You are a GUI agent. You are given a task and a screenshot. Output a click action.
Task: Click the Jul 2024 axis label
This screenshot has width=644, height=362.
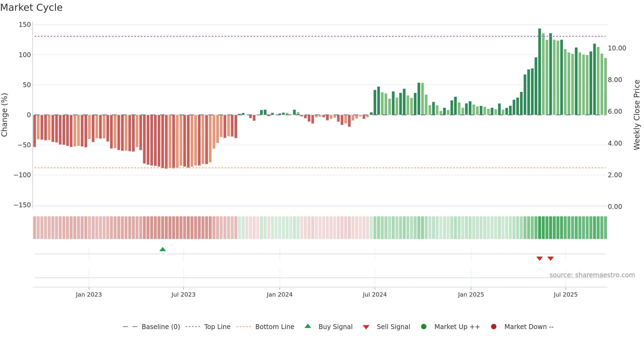tap(375, 295)
